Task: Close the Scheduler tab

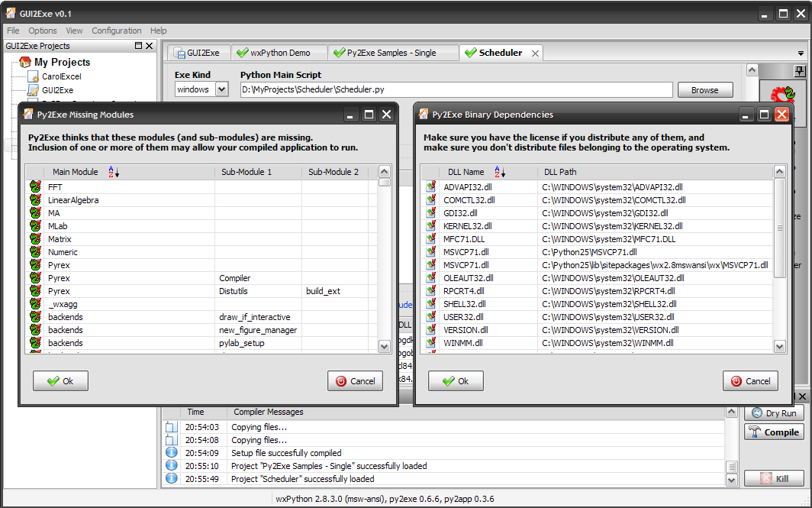Action: (x=535, y=53)
